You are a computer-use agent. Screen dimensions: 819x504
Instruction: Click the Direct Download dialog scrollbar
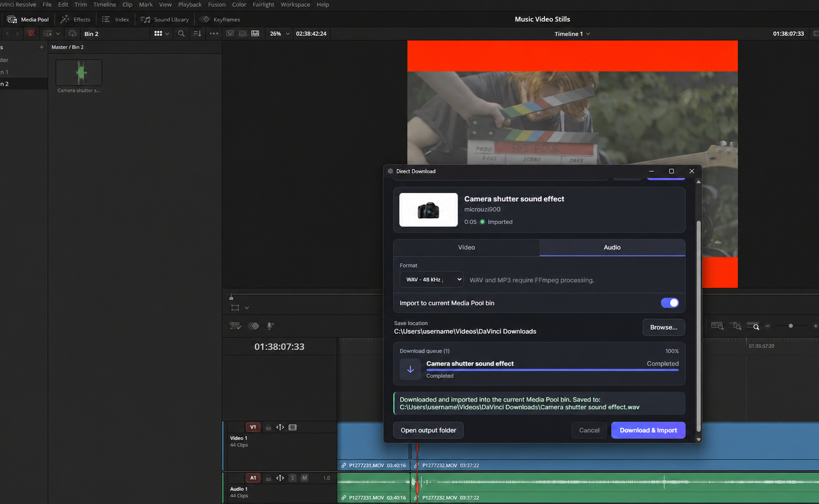(x=698, y=326)
